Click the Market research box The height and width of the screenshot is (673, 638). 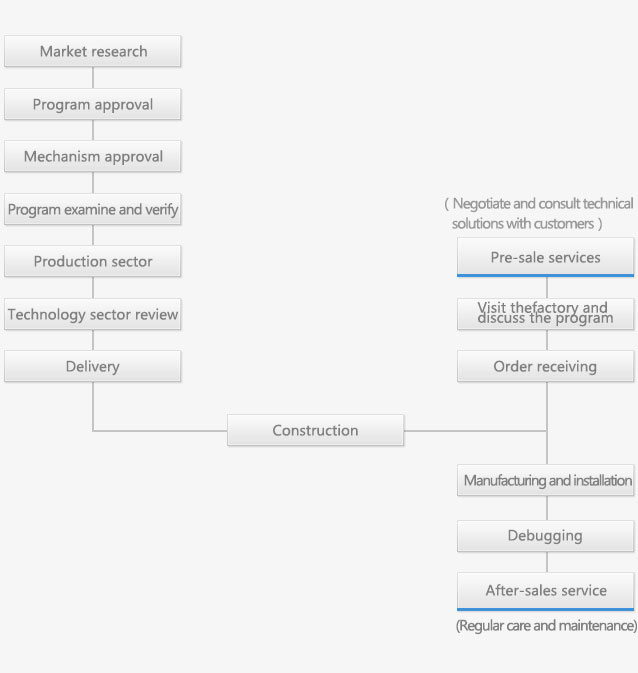click(93, 51)
